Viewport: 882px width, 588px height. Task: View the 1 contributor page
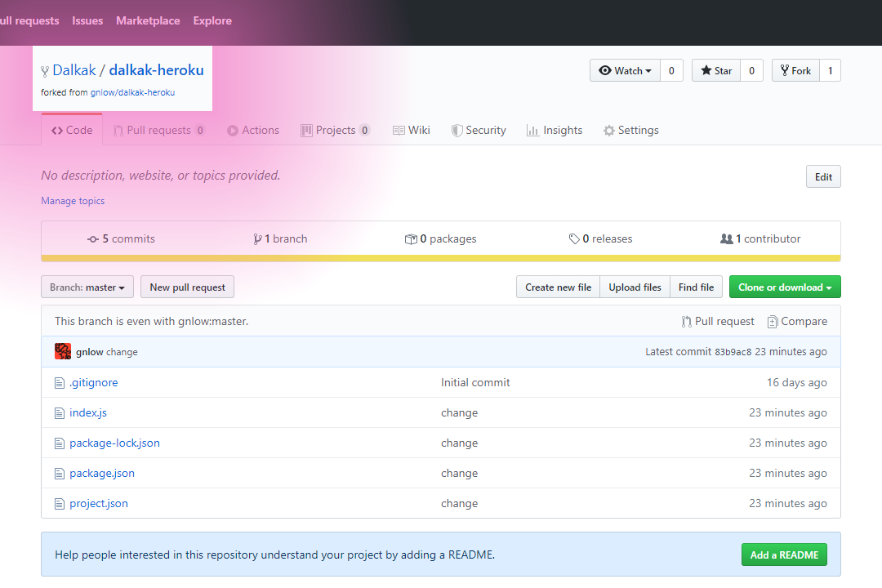click(760, 239)
